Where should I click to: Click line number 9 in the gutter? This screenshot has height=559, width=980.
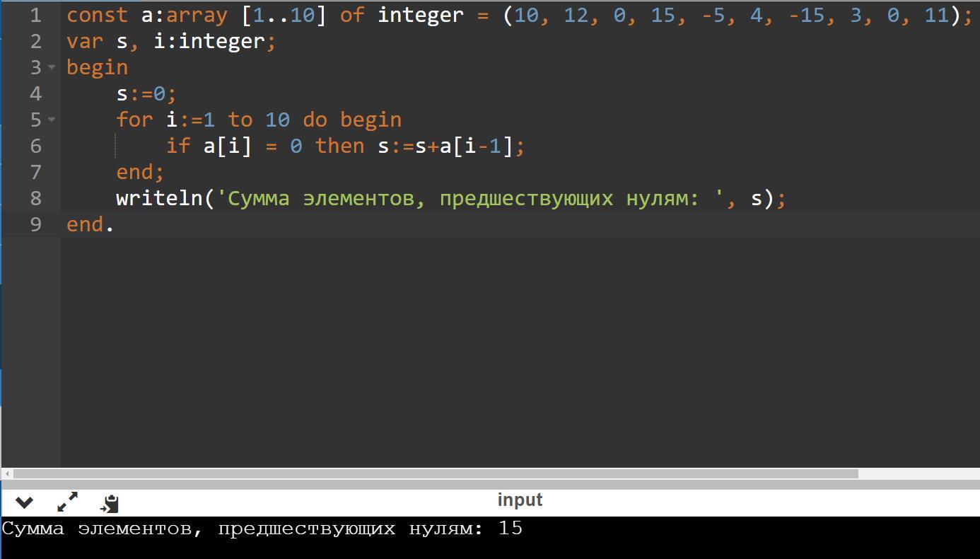(35, 224)
